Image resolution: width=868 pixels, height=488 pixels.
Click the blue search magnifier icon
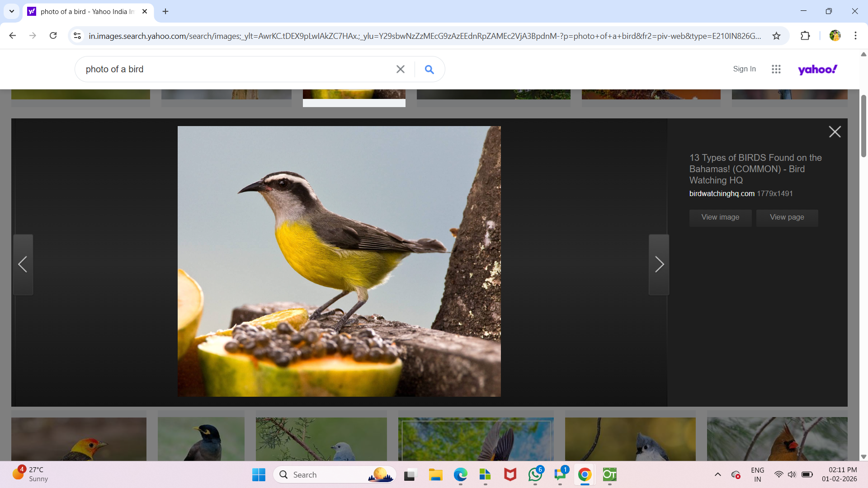pos(429,69)
